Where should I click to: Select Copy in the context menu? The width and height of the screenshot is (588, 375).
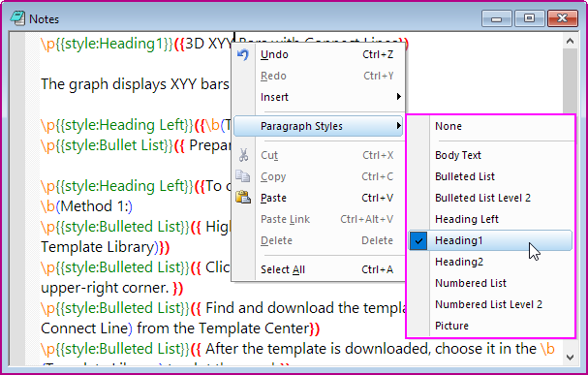(319, 176)
